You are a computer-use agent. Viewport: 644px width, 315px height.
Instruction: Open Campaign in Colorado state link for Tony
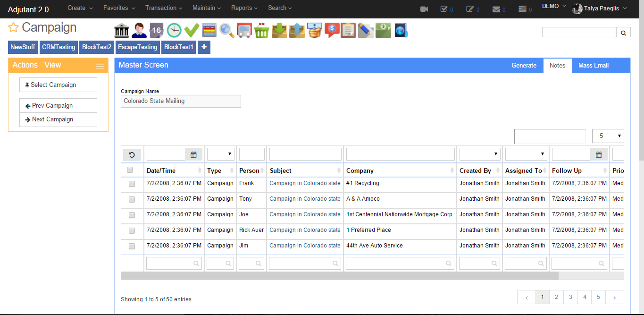coord(305,199)
